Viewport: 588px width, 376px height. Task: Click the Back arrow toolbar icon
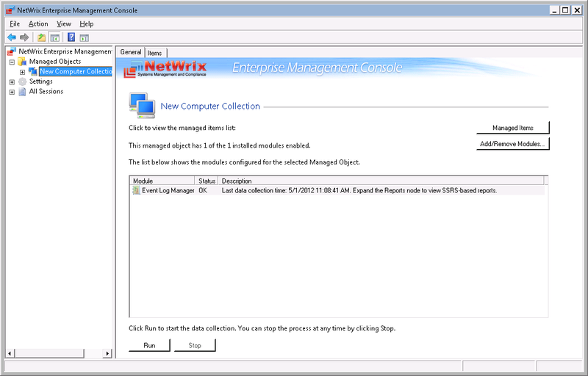click(x=12, y=37)
